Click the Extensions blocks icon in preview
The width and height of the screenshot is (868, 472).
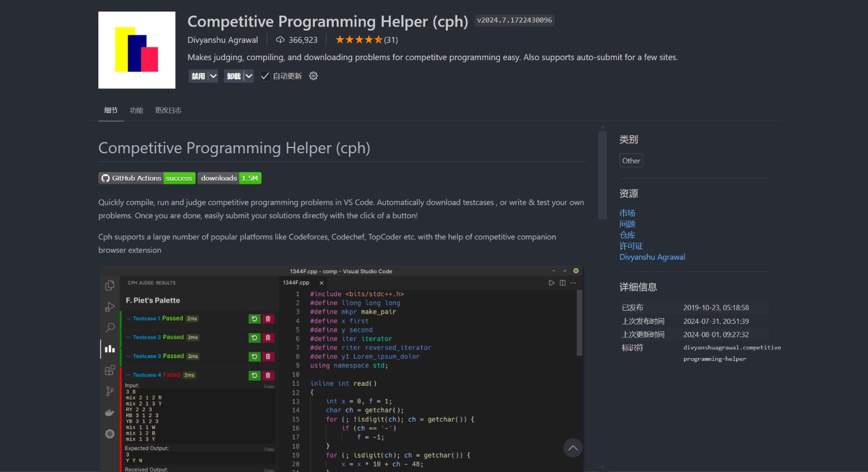pyautogui.click(x=110, y=370)
